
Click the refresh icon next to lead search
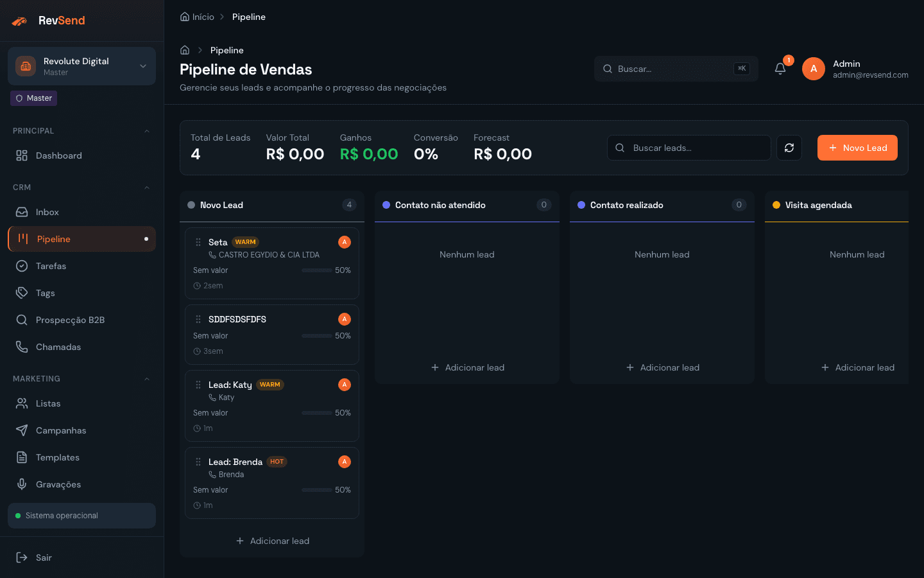[x=789, y=148]
